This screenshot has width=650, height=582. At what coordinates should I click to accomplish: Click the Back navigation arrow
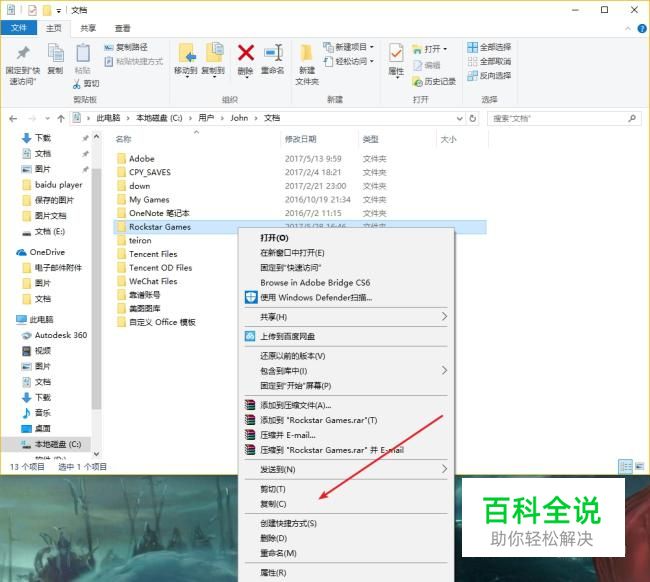(x=13, y=119)
